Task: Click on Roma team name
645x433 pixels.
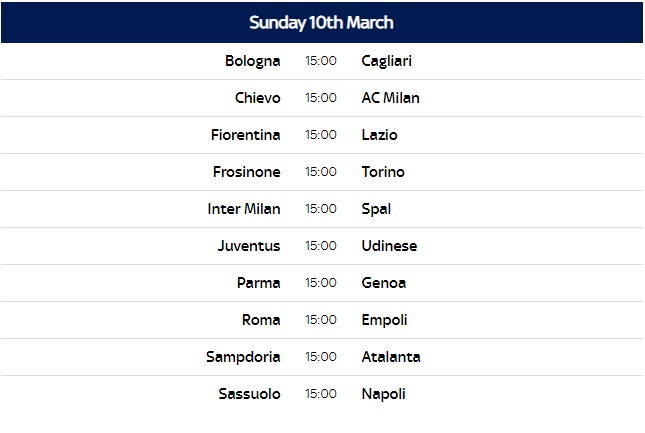Action: (x=260, y=320)
